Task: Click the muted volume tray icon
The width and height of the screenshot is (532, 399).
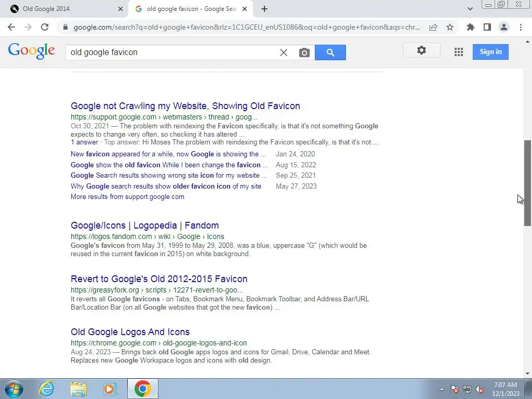Action: (480, 389)
